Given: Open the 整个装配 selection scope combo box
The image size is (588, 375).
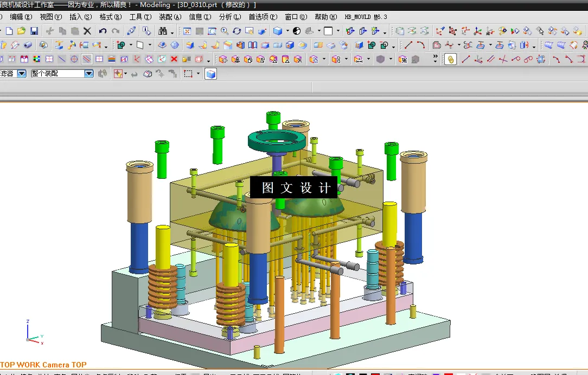Looking at the screenshot, I should 62,74.
